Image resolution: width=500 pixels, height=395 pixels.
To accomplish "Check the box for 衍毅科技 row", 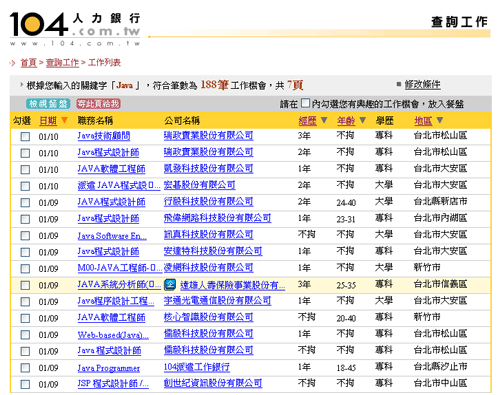I will (x=25, y=203).
